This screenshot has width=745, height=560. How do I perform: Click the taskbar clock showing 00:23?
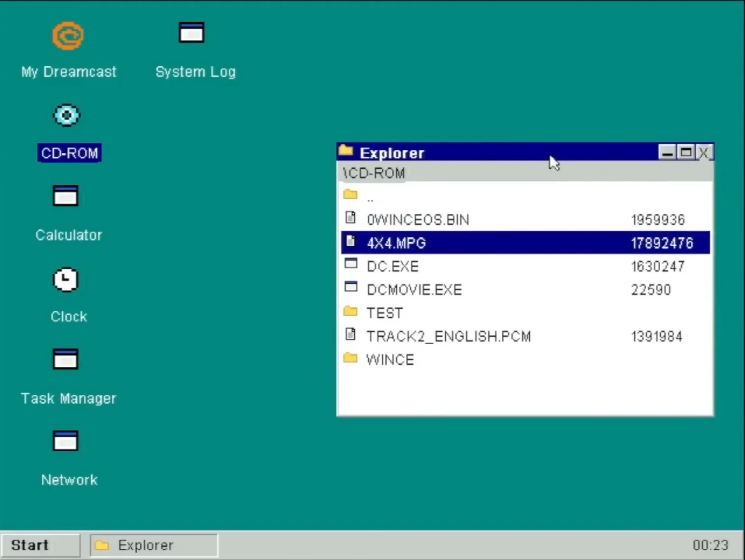click(x=710, y=545)
